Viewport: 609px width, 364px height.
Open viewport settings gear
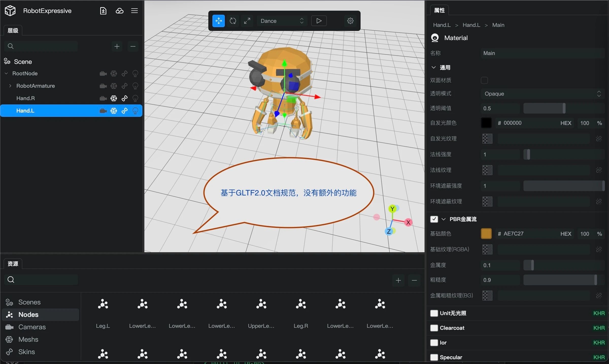click(x=350, y=21)
